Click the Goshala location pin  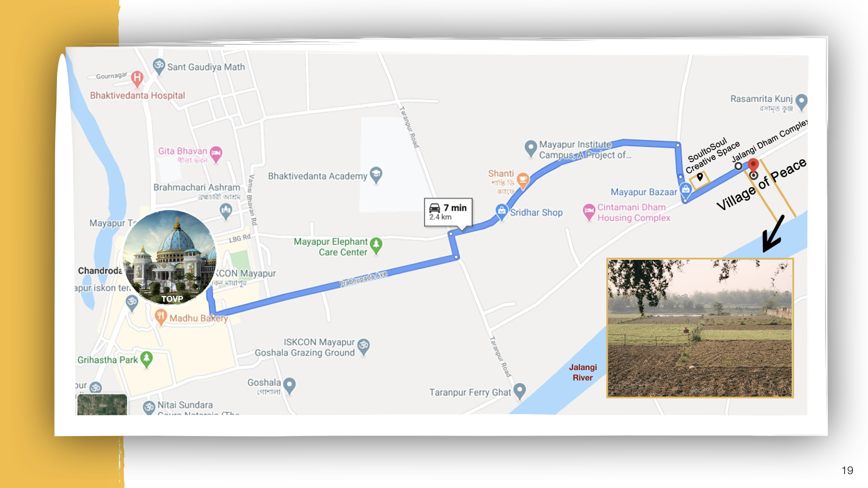tap(289, 385)
